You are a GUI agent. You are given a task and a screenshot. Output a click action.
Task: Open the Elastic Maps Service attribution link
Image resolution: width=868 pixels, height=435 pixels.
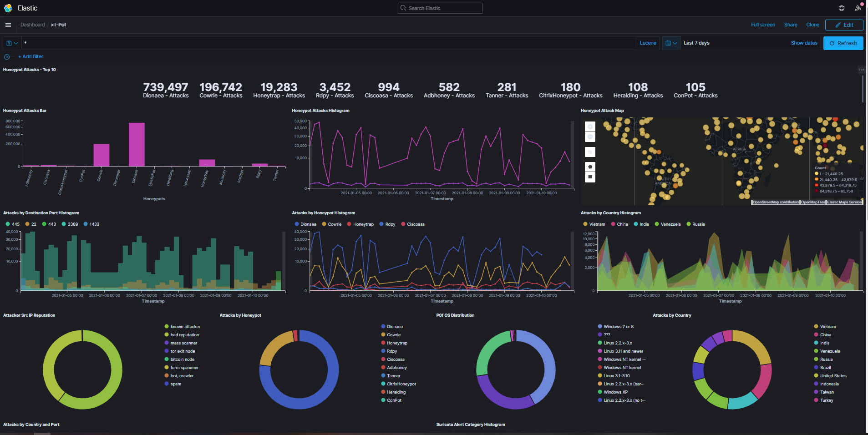844,202
